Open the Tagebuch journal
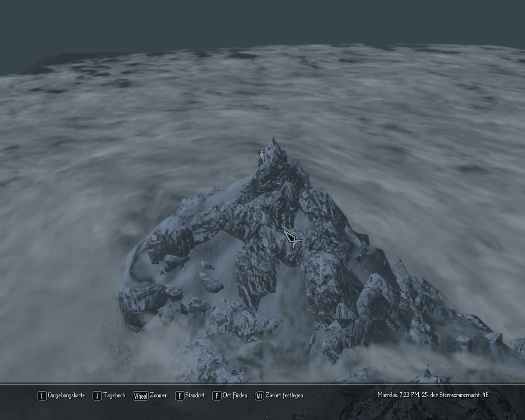Screen dimensions: 525x420 click(x=114, y=395)
